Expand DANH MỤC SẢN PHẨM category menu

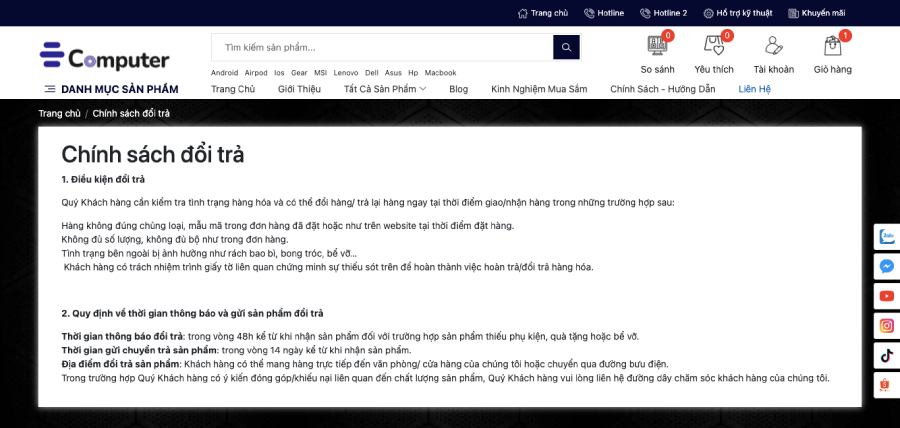(x=111, y=89)
